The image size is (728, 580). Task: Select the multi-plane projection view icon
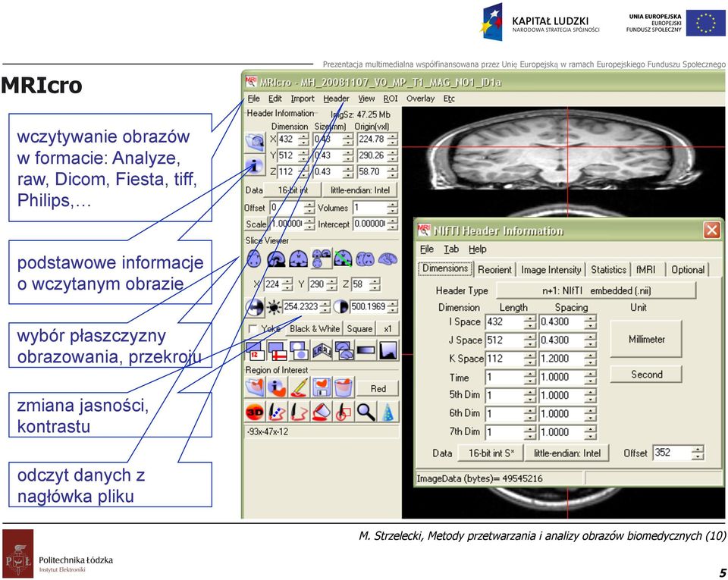coord(322,259)
